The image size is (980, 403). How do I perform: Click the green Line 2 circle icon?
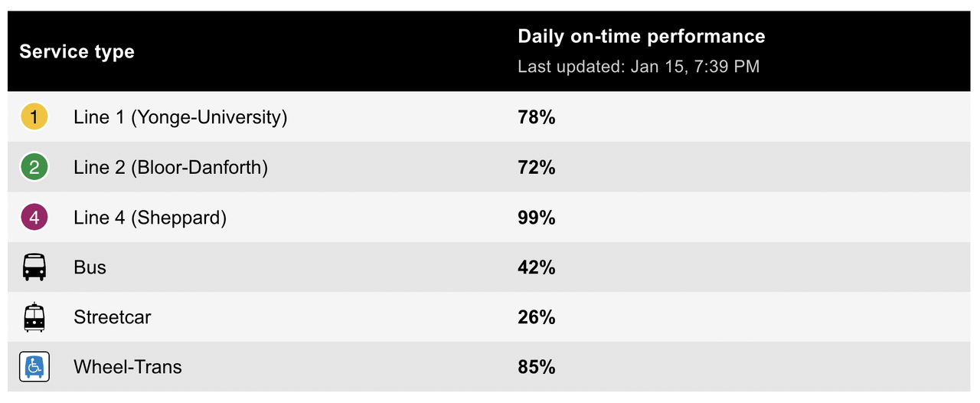[34, 167]
